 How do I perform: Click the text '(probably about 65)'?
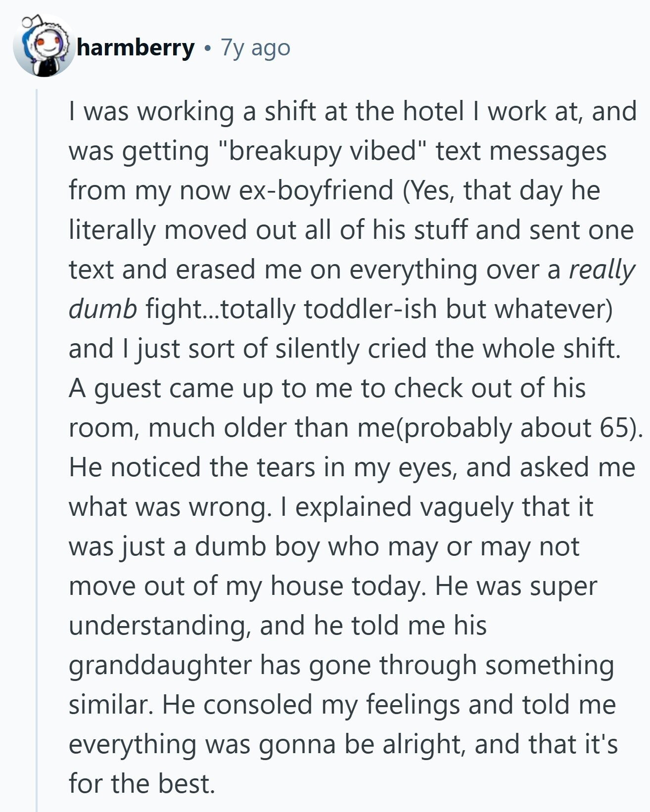coord(515,428)
